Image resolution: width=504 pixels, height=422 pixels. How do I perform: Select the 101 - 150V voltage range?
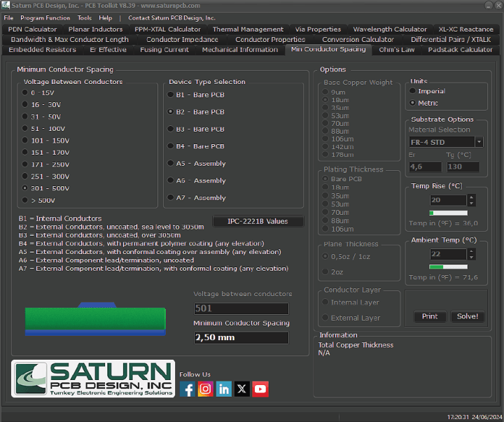[x=45, y=141]
